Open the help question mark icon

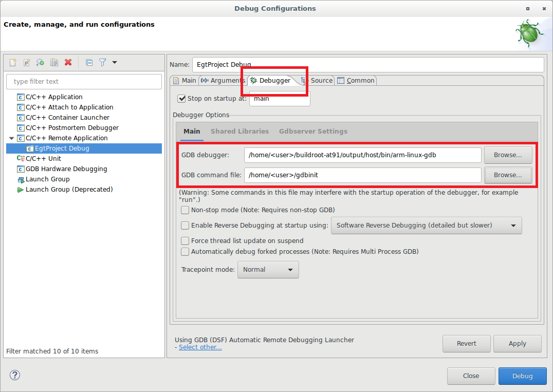click(x=14, y=375)
